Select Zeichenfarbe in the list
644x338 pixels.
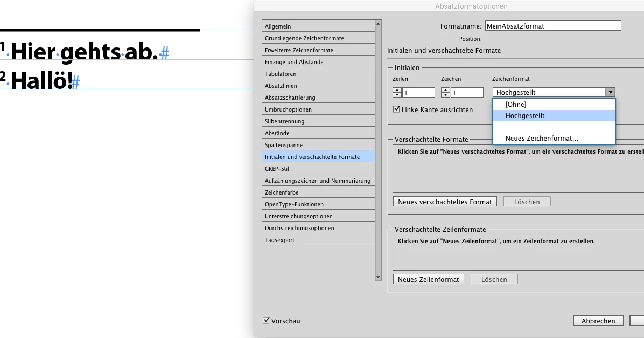pos(318,193)
